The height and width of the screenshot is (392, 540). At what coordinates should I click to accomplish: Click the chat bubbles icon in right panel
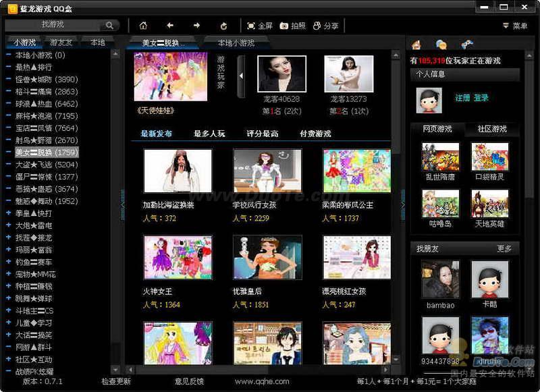pos(441,45)
